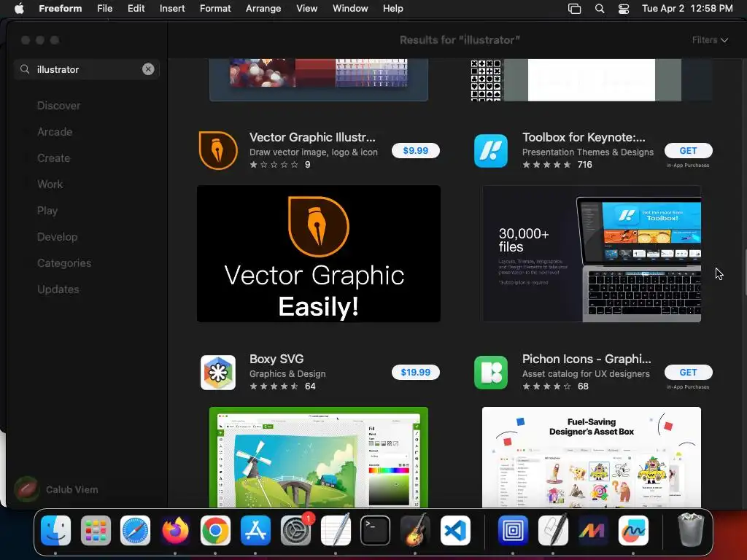This screenshot has height=560, width=747.
Task: Click the vertical scrollbar of results
Action: pyautogui.click(x=745, y=273)
